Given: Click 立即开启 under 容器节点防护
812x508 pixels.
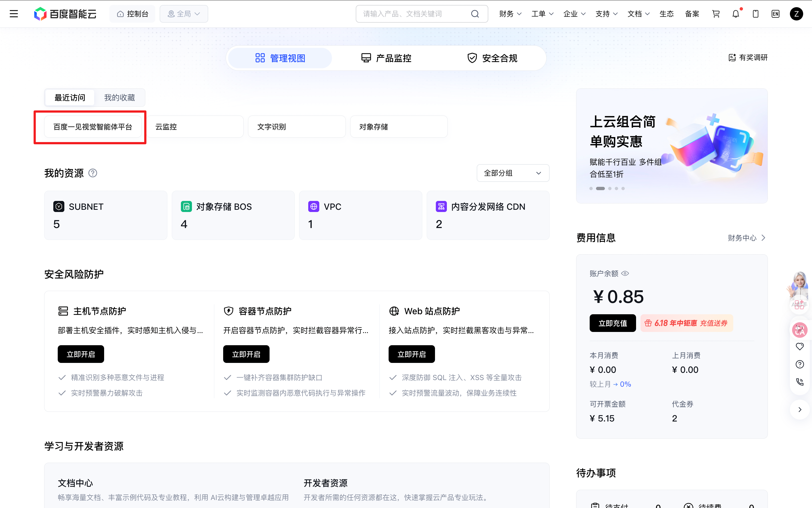Looking at the screenshot, I should coord(246,354).
